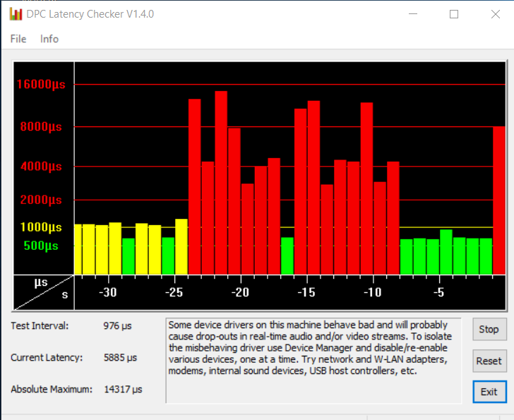Minimize the DPC Latency Checker window

[413, 14]
